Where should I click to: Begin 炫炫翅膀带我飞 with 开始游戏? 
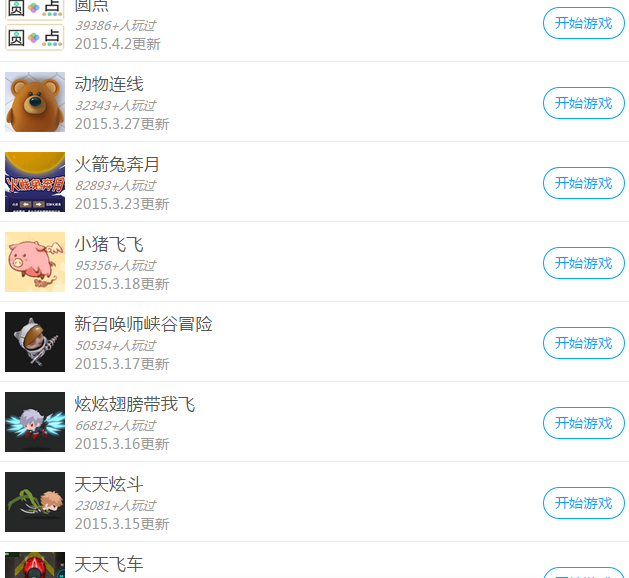pyautogui.click(x=584, y=423)
